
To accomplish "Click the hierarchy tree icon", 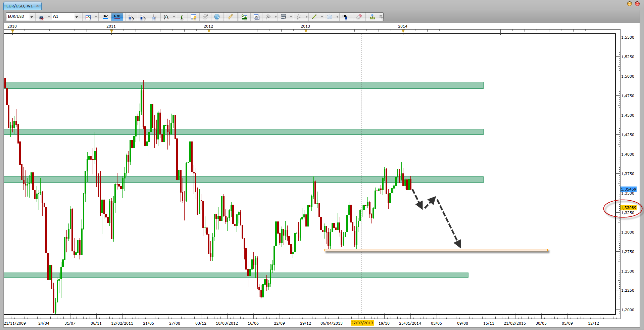I will [x=372, y=17].
